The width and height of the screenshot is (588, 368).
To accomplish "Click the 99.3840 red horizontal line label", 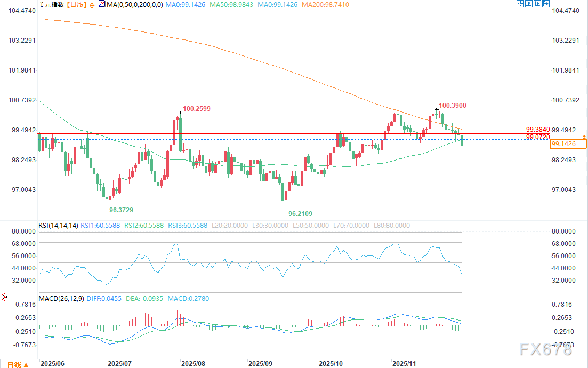I will click(x=537, y=130).
